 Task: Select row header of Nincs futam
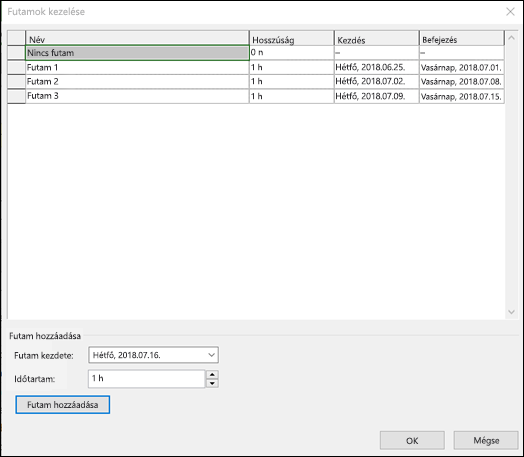click(x=16, y=53)
